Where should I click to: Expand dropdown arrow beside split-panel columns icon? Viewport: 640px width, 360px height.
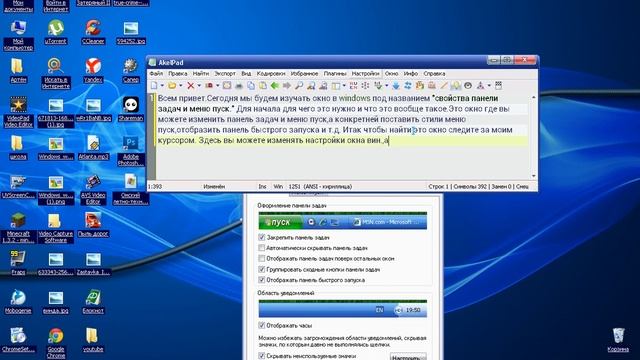tap(344, 86)
